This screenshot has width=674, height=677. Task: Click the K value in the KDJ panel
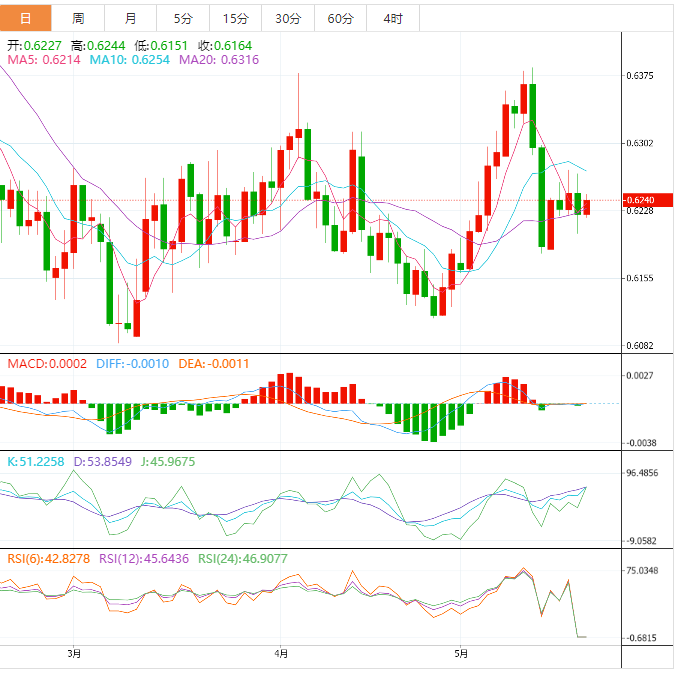pyautogui.click(x=36, y=461)
